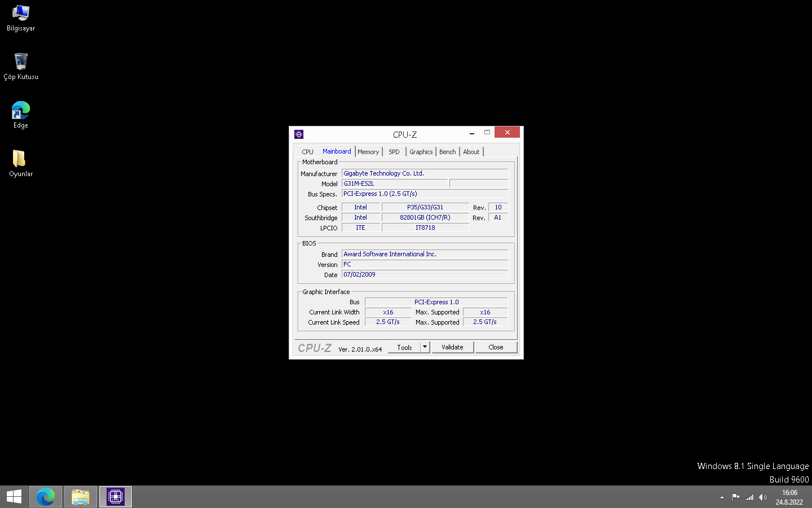Screen dimensions: 812x508
Task: Click Max. Supported speed 2.5 GT/s value
Action: click(x=485, y=322)
